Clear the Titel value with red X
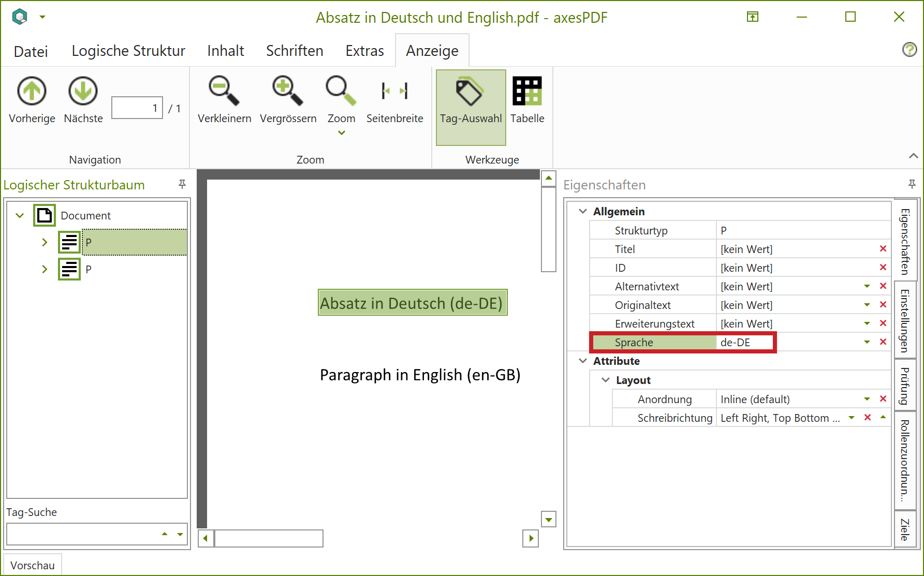 [883, 249]
